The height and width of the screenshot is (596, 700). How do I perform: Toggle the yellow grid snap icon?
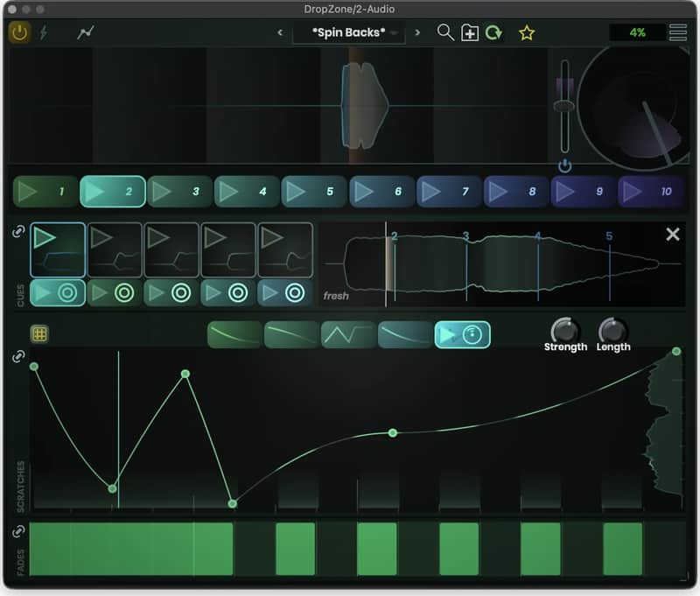39,334
